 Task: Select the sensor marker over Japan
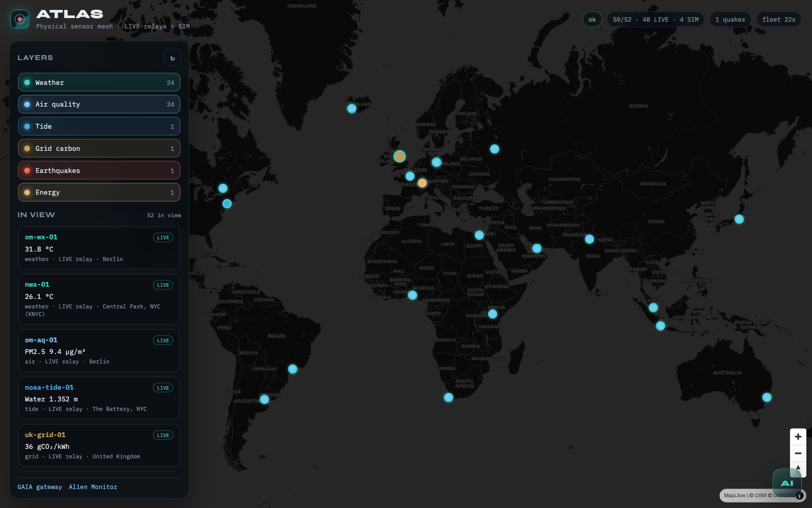[739, 219]
